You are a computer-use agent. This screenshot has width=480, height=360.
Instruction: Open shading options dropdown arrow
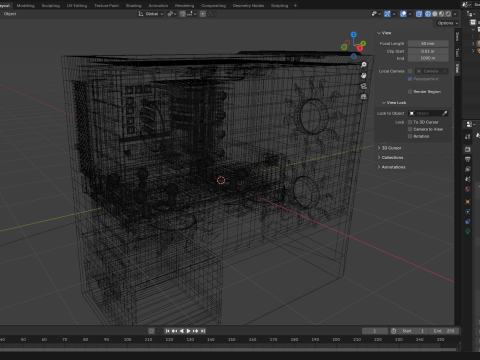click(455, 14)
